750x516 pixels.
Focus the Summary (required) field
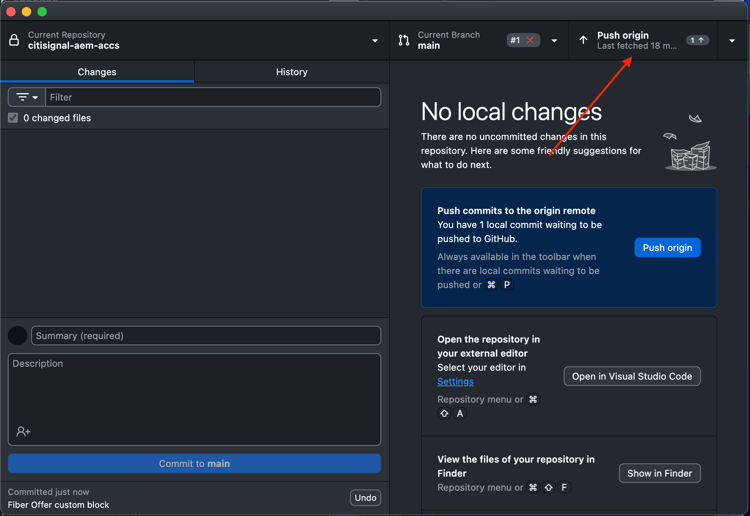pyautogui.click(x=206, y=336)
